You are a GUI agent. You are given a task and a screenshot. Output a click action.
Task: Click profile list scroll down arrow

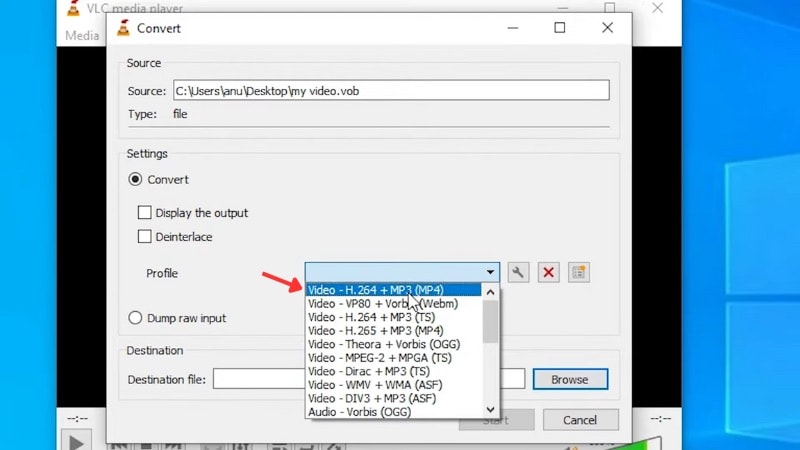pos(490,409)
